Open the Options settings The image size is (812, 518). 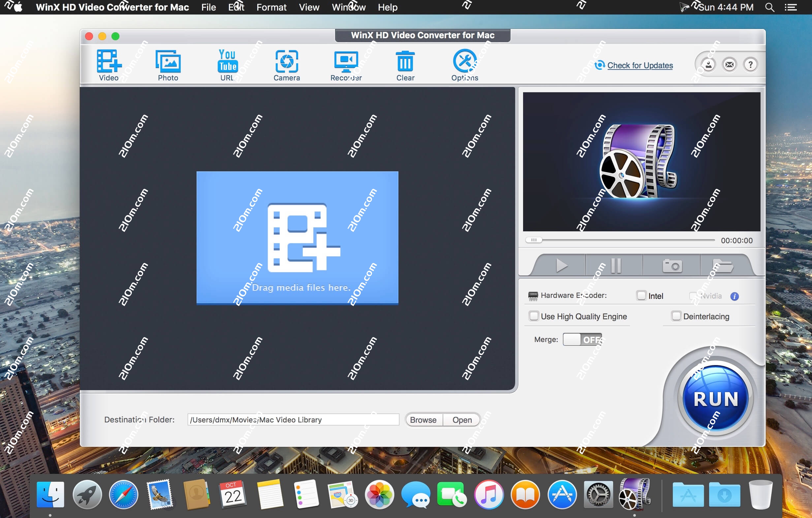pos(465,65)
